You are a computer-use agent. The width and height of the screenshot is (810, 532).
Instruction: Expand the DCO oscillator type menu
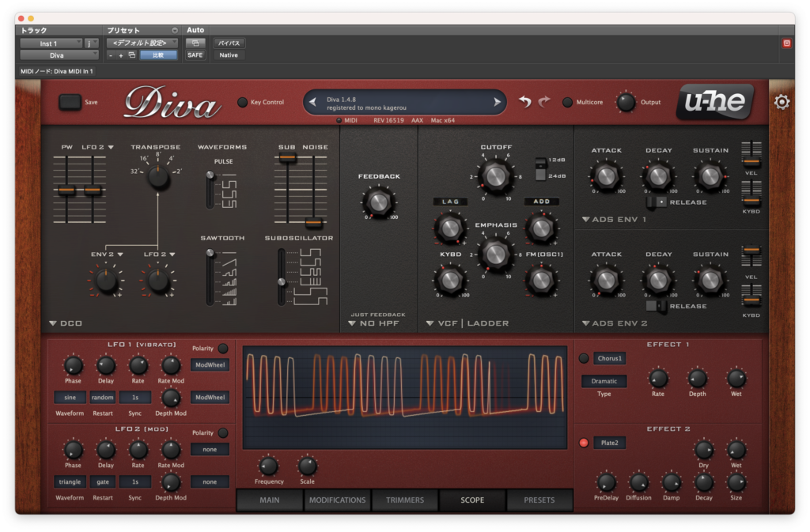(66, 323)
